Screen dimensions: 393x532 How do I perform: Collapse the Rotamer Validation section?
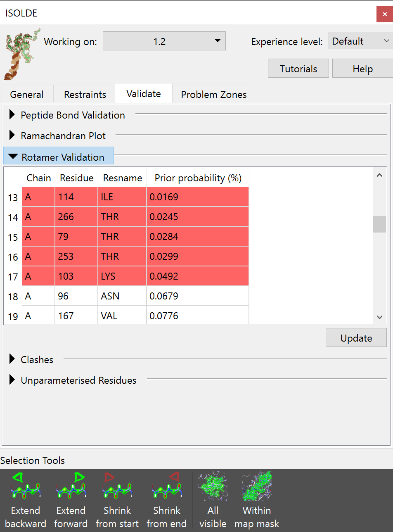click(59, 157)
